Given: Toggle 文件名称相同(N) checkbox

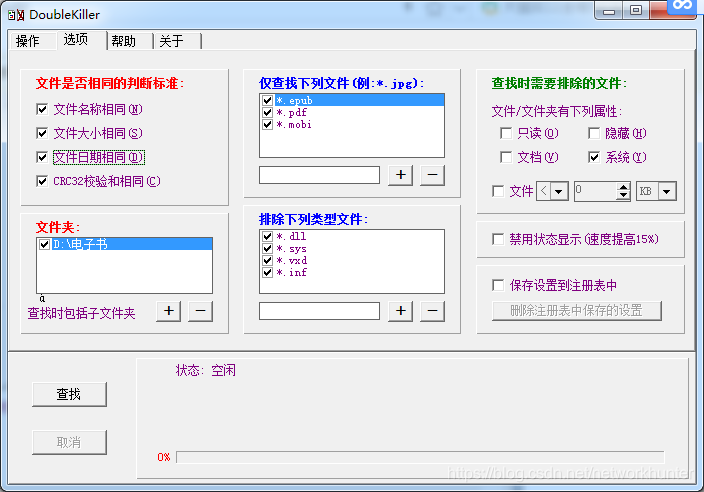Looking at the screenshot, I should (x=42, y=109).
